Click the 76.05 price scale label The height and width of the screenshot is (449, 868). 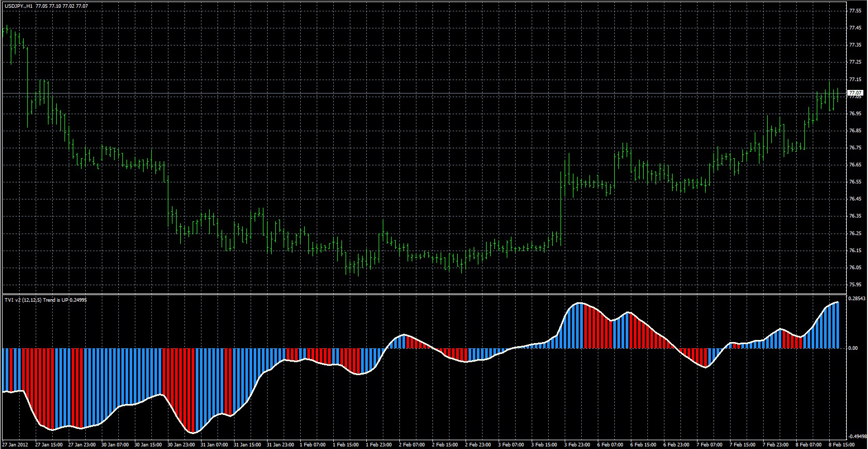(855, 268)
